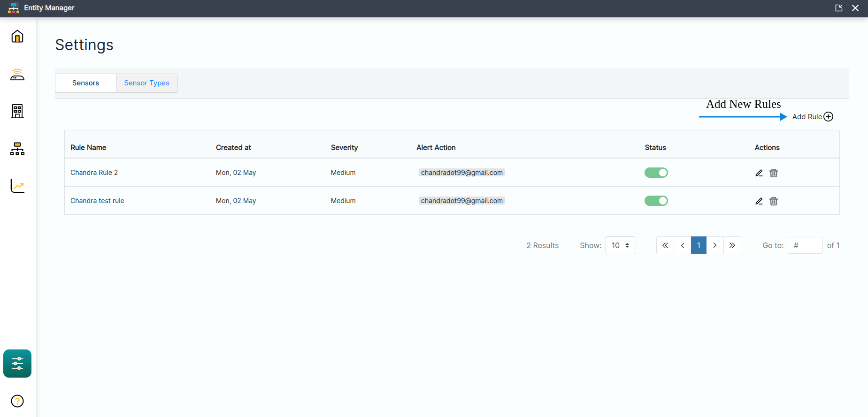The width and height of the screenshot is (868, 417).
Task: Open the settings sliders icon in sidebar
Action: click(17, 364)
